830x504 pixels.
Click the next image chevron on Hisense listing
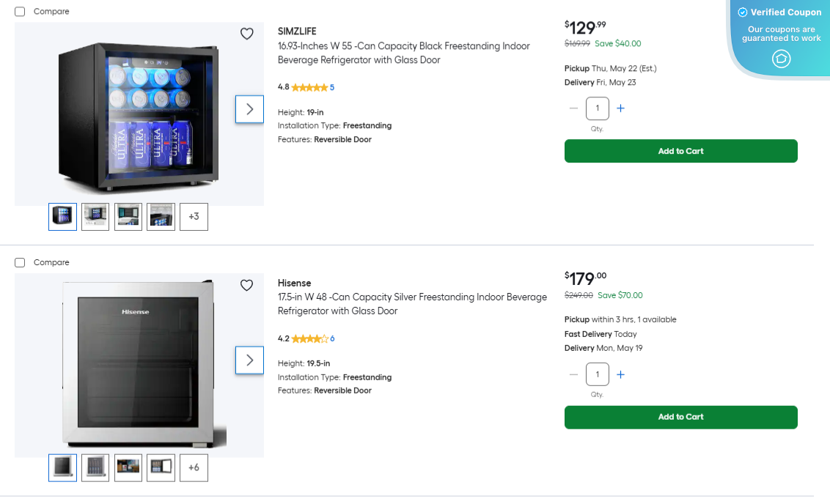pyautogui.click(x=249, y=360)
